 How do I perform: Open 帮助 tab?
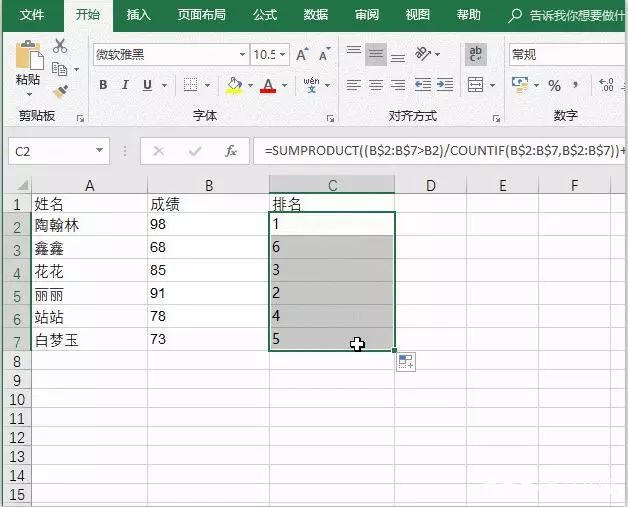(x=469, y=15)
